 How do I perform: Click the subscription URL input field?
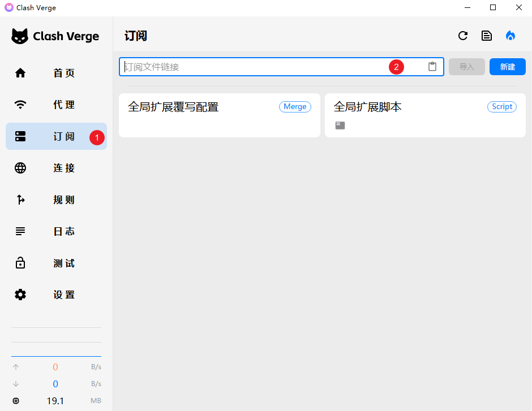[x=255, y=66]
